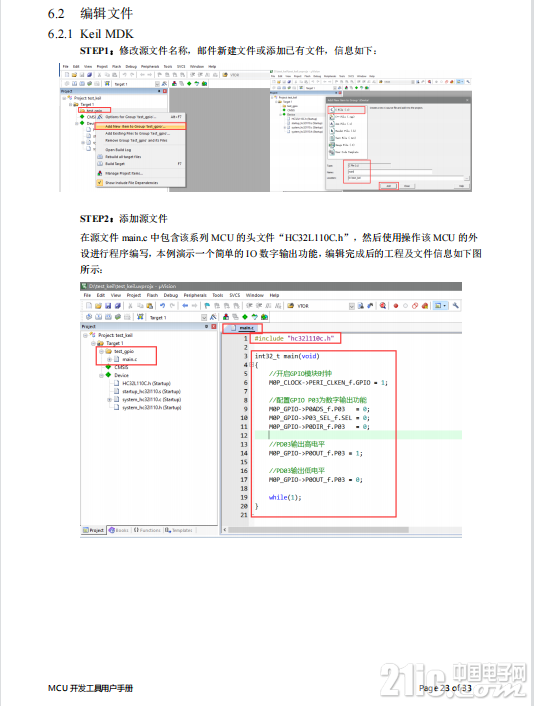The image size is (534, 706).
Task: Expand system_hc32l110.c (Startup) tree node
Action: click(109, 399)
